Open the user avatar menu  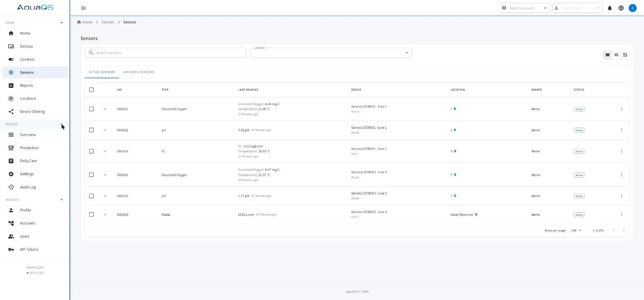[632, 8]
